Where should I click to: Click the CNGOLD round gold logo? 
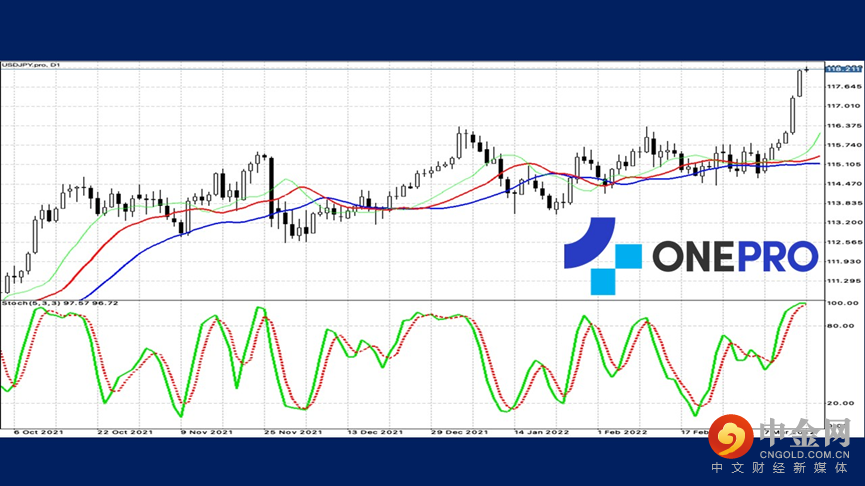tap(731, 436)
